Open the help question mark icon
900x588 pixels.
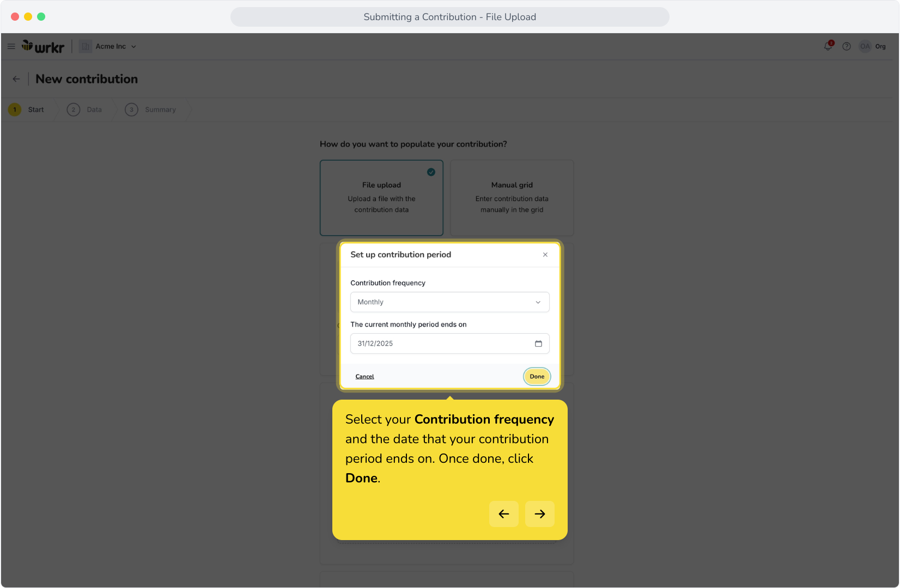(x=847, y=46)
